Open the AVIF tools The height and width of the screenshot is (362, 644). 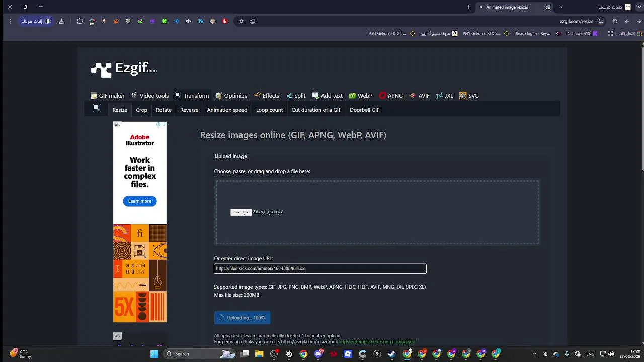[x=419, y=96]
